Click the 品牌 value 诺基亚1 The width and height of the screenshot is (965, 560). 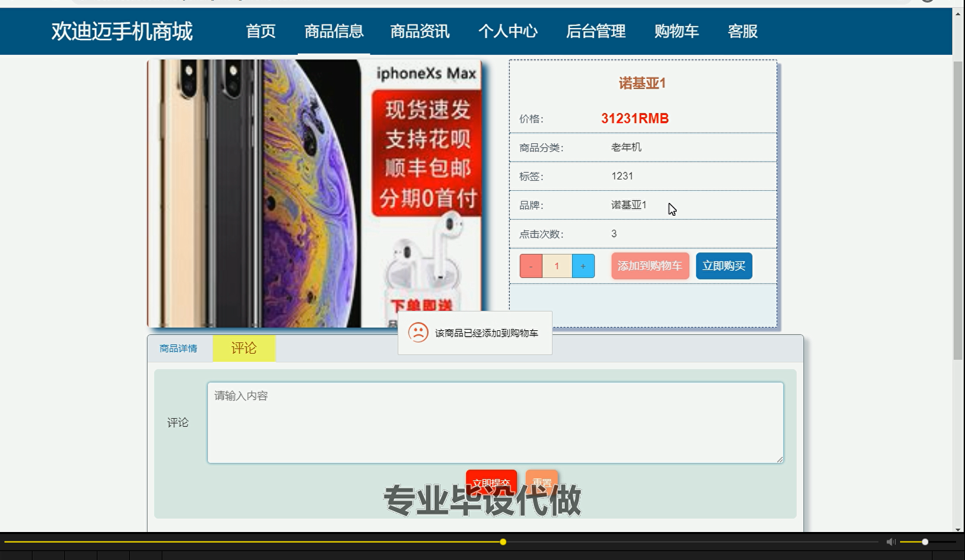(629, 205)
